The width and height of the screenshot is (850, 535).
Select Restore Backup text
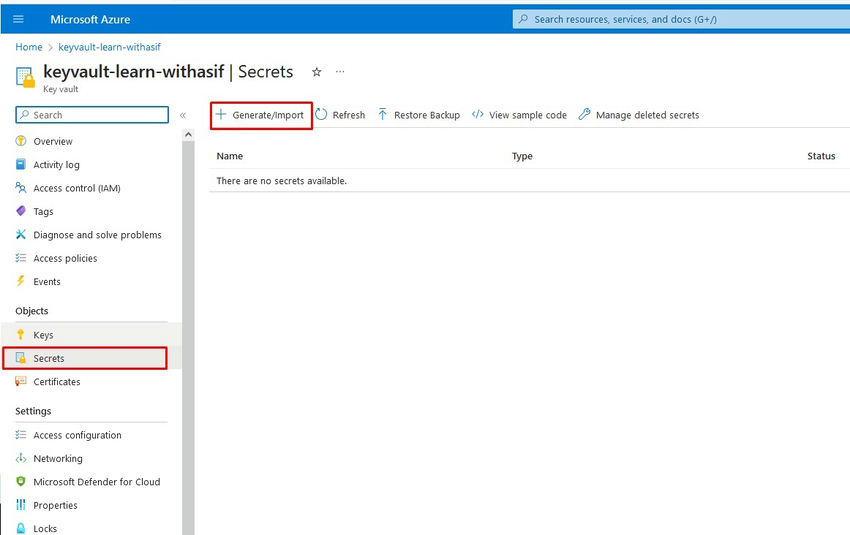427,115
